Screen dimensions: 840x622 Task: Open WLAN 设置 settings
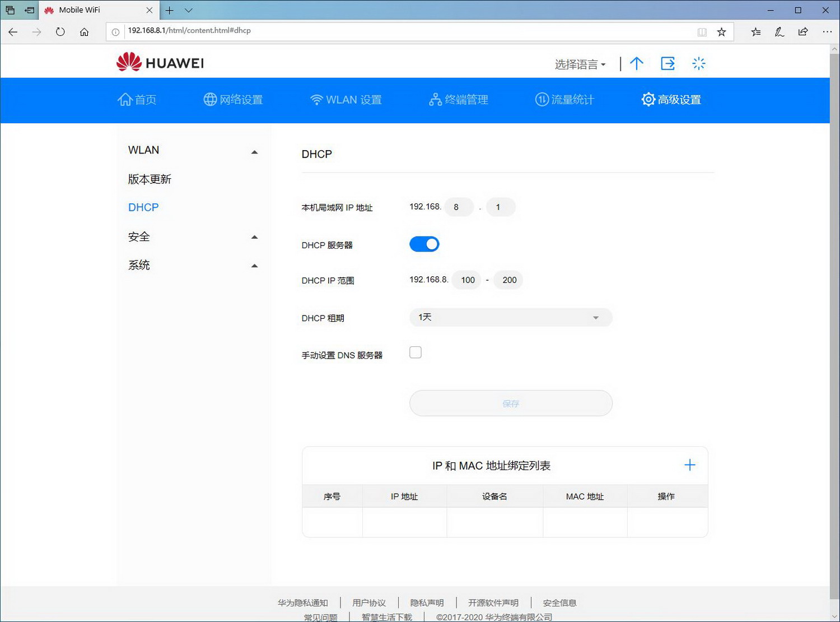click(x=346, y=100)
